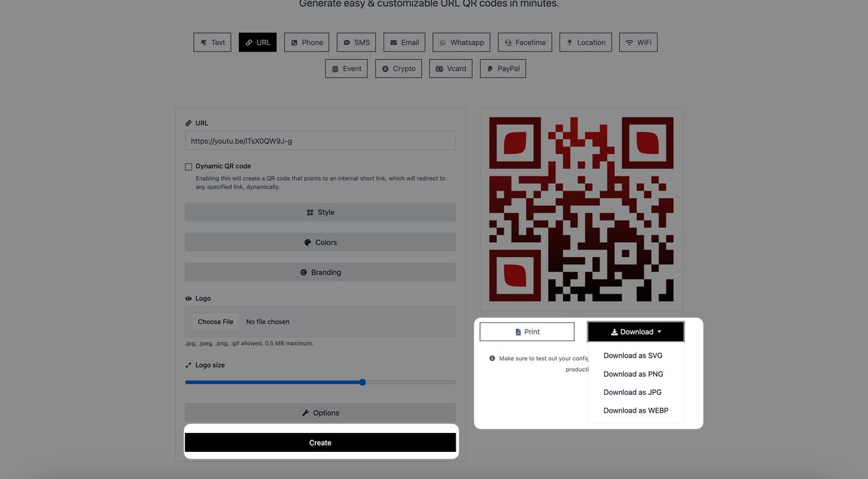Click the link icon beside URL label
868x479 pixels.
pos(189,123)
